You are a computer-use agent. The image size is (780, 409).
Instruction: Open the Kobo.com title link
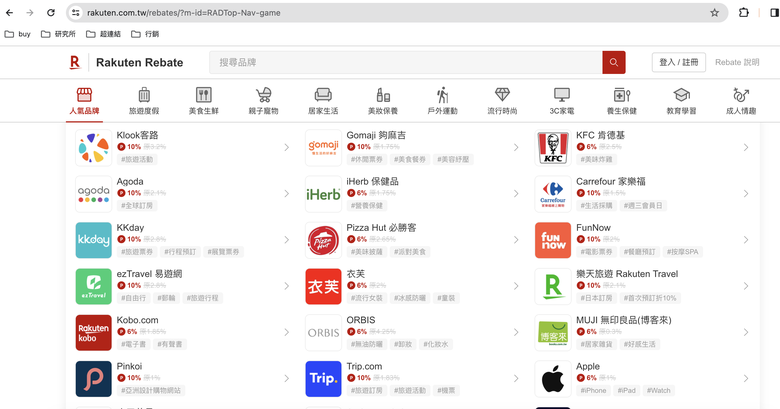coord(137,320)
